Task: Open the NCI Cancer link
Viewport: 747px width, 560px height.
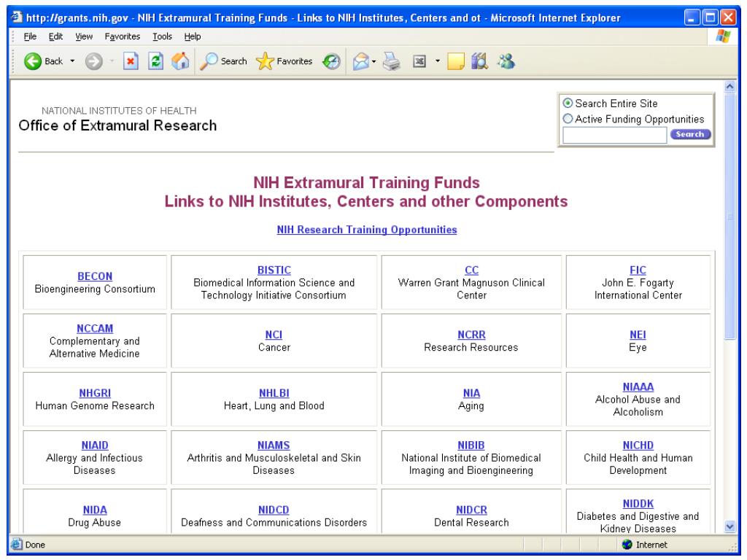Action: coord(274,335)
